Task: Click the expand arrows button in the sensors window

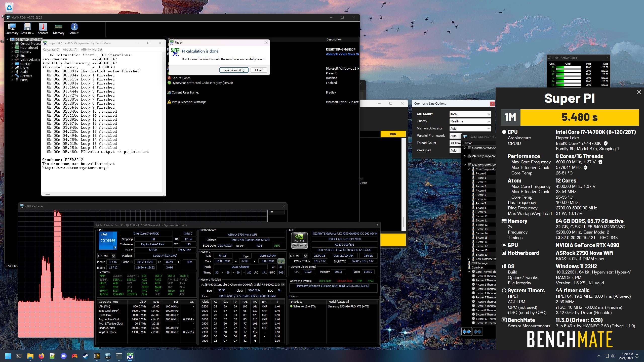Action: 467,332
